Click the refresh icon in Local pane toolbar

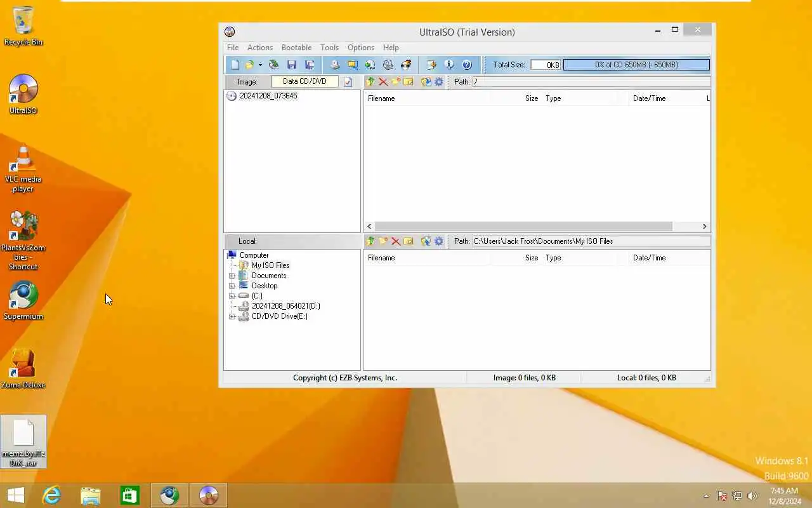click(426, 241)
